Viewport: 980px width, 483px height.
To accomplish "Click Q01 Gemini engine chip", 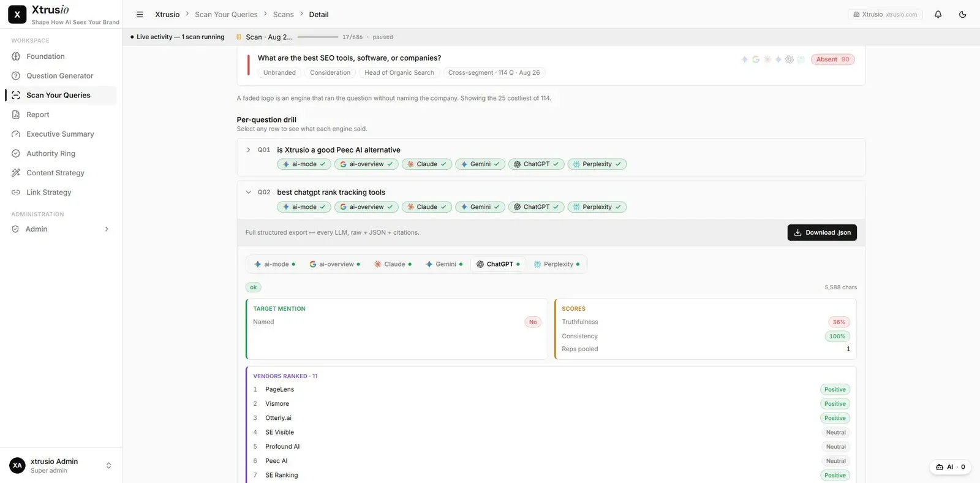I will (480, 164).
